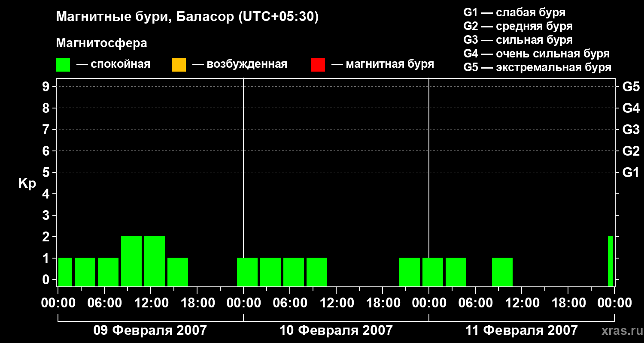
Task: Click the 'G4' label on right axis
Action: (631, 108)
